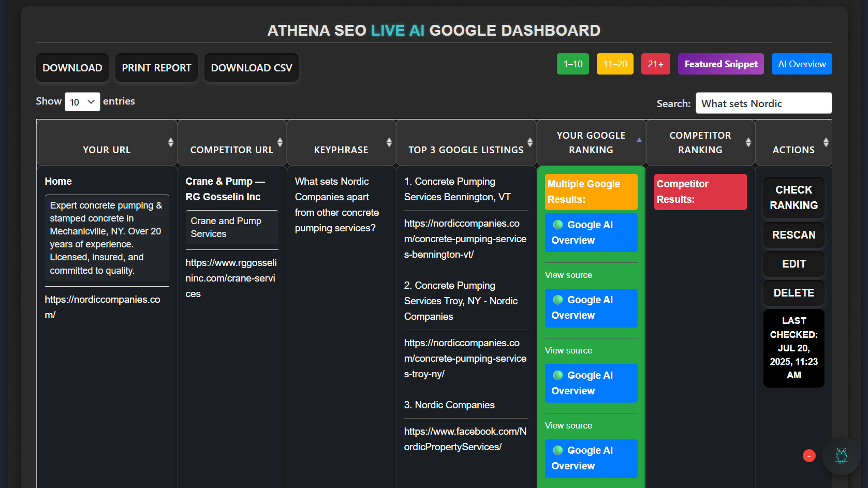
Task: Click listing 3 Nordic Companies
Action: coord(449,405)
